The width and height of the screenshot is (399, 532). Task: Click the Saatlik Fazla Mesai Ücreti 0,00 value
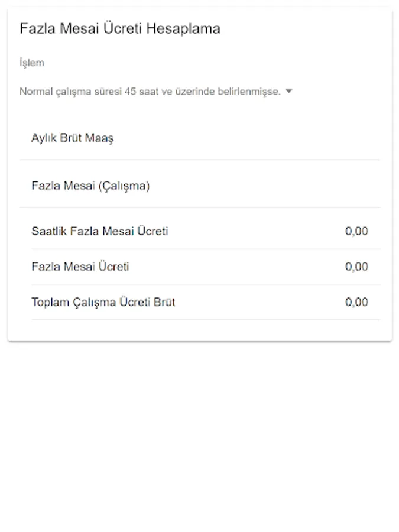pos(356,231)
